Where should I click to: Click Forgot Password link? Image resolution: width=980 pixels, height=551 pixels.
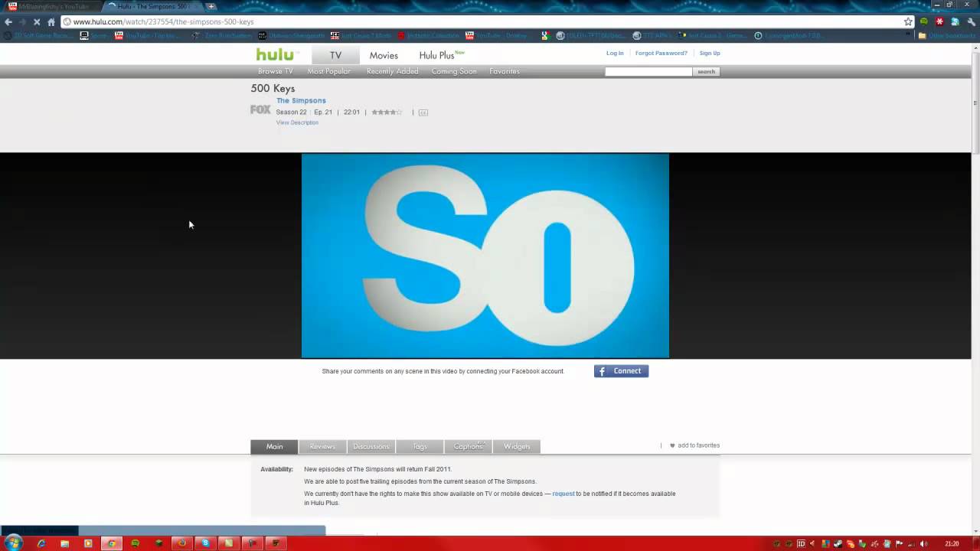661,53
